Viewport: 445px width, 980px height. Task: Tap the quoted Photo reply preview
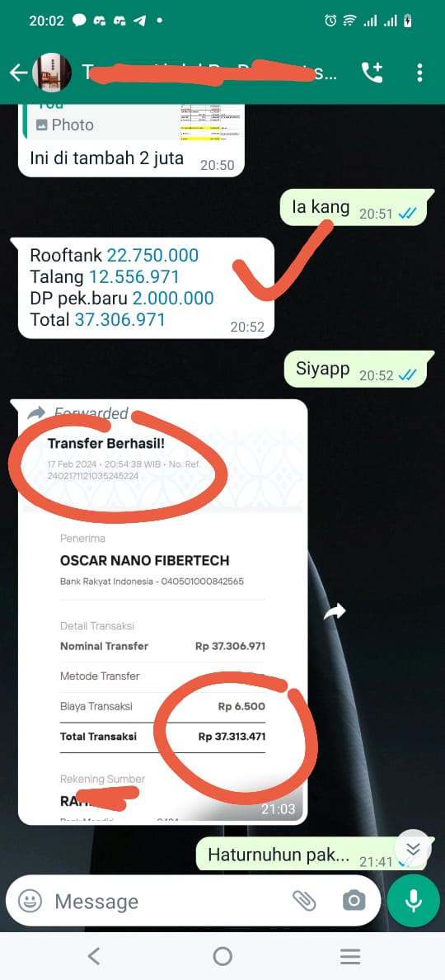pyautogui.click(x=133, y=121)
